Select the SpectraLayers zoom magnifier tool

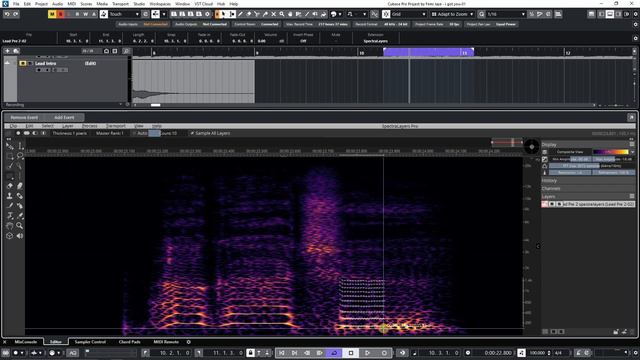[20, 226]
